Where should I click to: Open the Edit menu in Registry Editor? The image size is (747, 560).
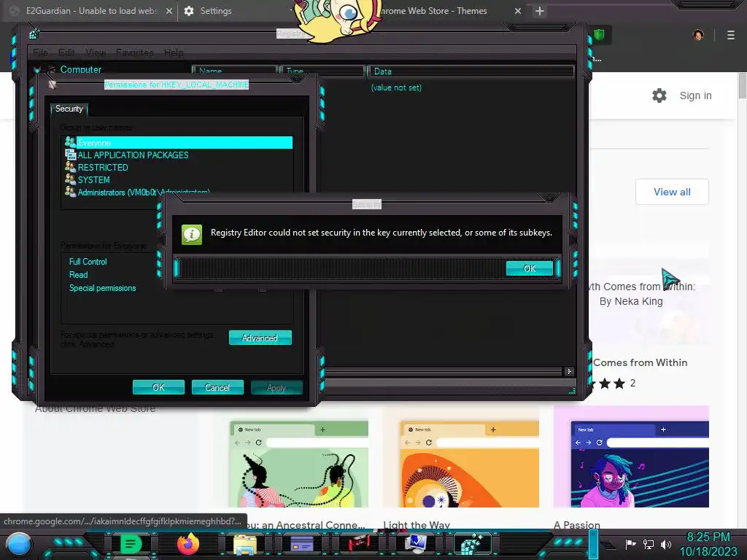pyautogui.click(x=66, y=52)
